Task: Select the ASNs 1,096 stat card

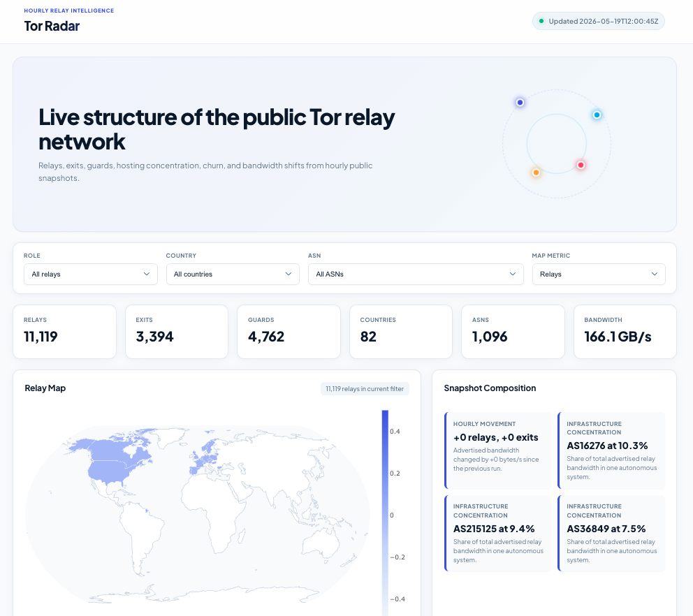Action: coord(513,332)
